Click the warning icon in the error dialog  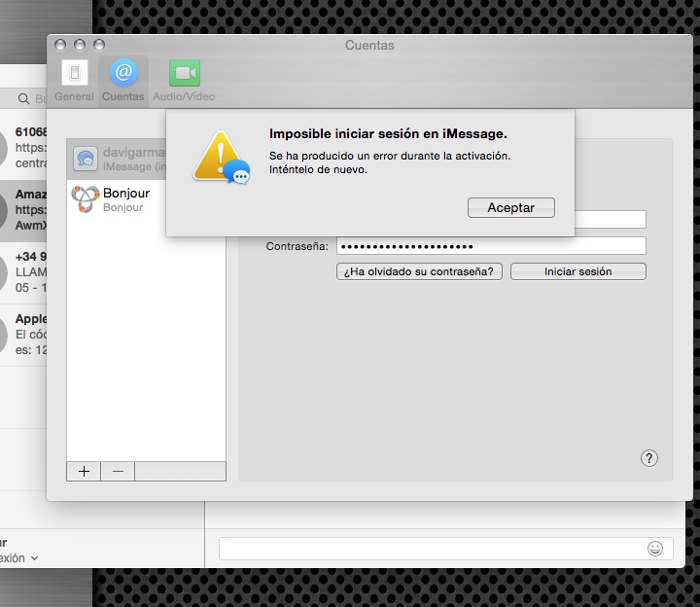point(221,158)
